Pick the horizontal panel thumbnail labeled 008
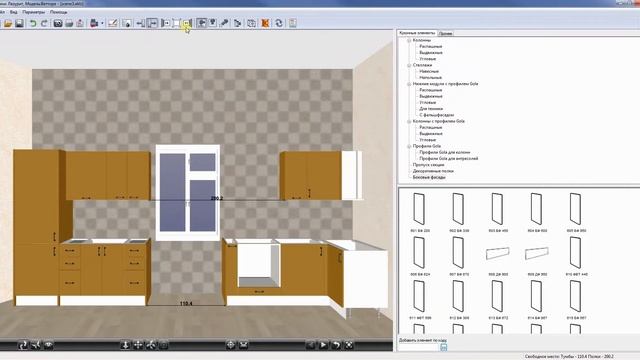640x360 pixels. point(497,253)
